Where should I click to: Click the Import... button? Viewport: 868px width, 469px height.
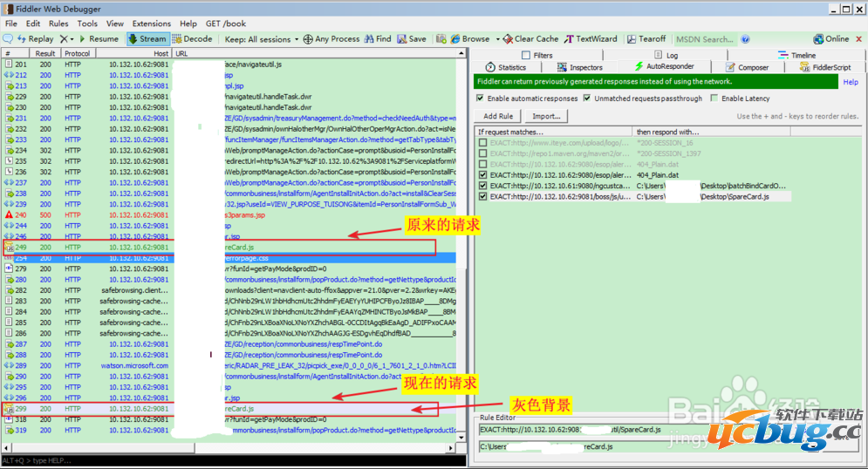coord(546,116)
